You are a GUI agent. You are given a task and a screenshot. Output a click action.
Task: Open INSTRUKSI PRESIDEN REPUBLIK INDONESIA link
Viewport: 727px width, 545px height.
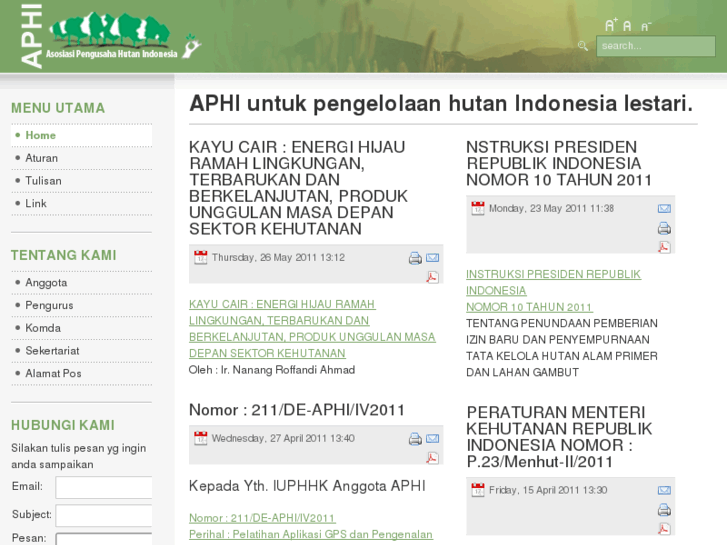554,282
